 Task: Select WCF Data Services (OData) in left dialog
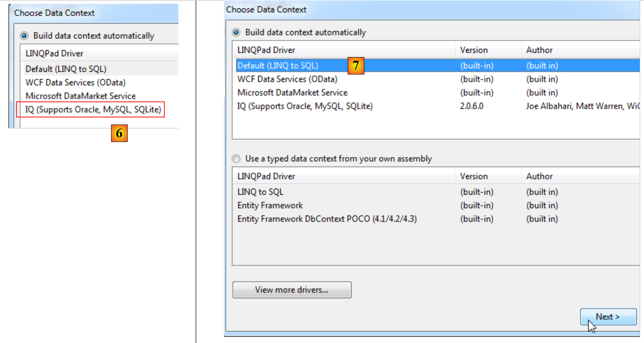(76, 83)
